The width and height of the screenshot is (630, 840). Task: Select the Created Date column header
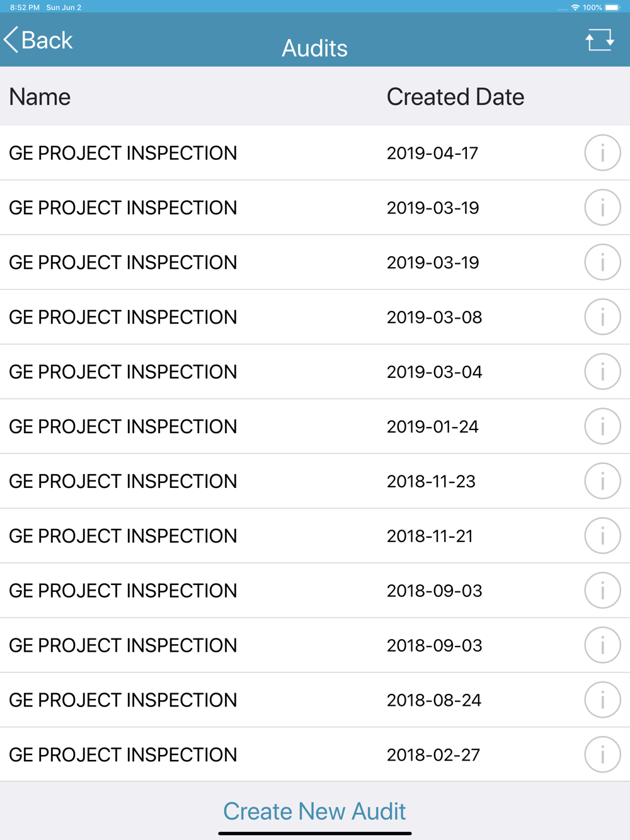click(x=455, y=97)
